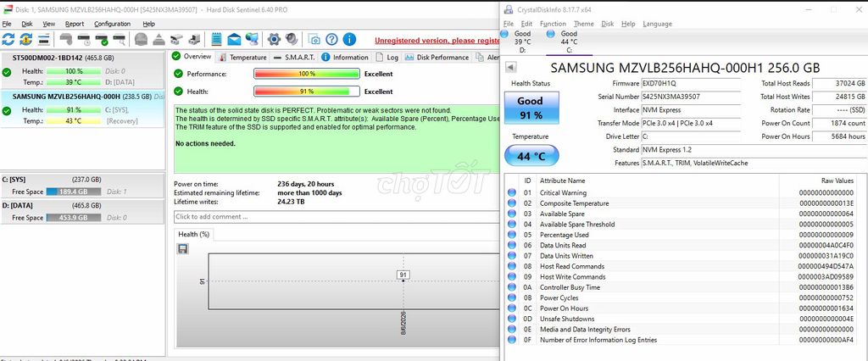Click the blue status circle beside Percentage Used
The height and width of the screenshot is (361, 868).
point(512,235)
